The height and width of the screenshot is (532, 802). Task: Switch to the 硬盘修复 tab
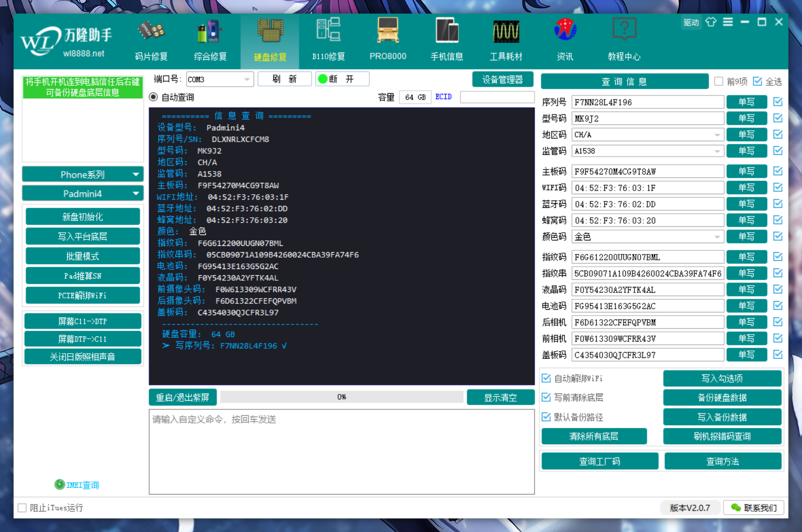point(270,41)
